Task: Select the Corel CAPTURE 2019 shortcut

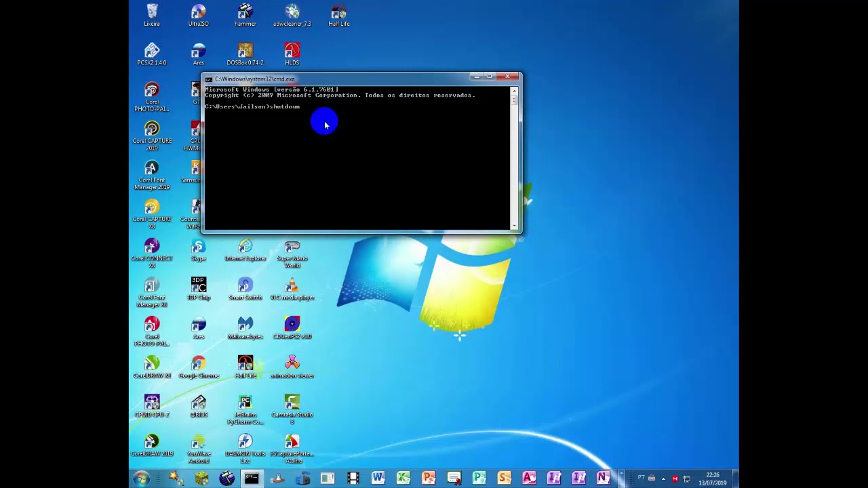Action: pyautogui.click(x=152, y=136)
